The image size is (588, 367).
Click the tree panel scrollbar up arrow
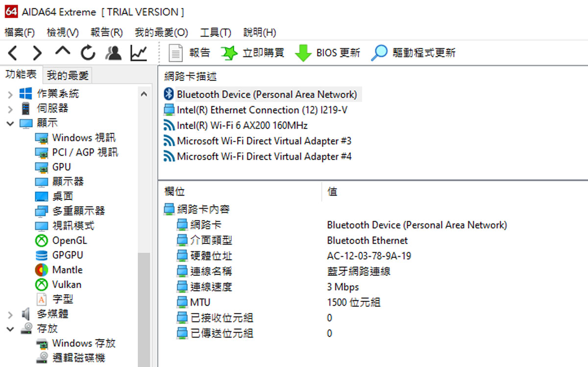click(x=144, y=94)
